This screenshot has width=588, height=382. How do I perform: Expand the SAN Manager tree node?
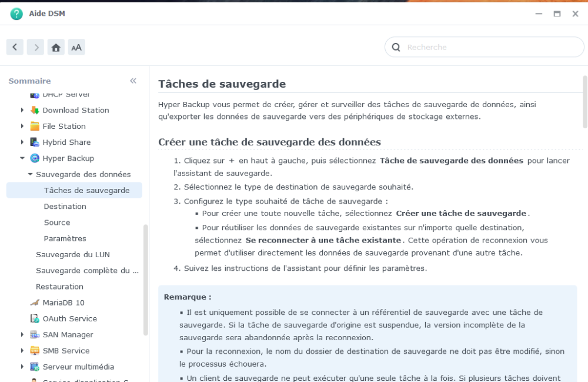point(22,335)
